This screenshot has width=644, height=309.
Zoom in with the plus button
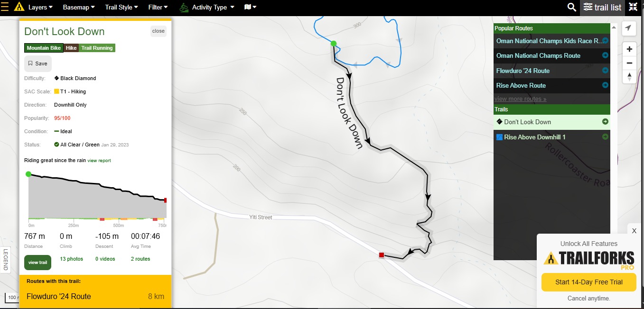(629, 49)
